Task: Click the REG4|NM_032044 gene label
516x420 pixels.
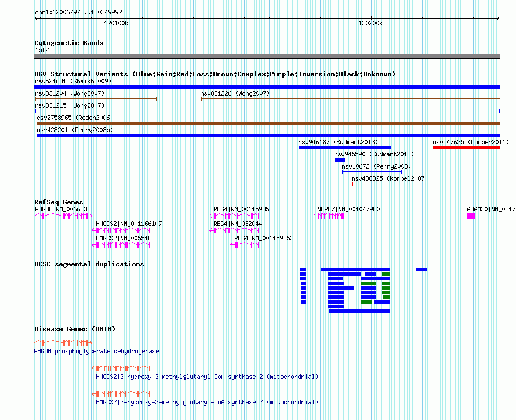Action: click(238, 224)
